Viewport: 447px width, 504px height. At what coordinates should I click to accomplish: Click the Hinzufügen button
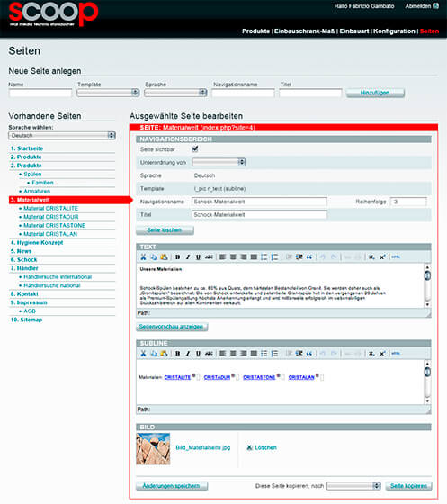tap(375, 93)
